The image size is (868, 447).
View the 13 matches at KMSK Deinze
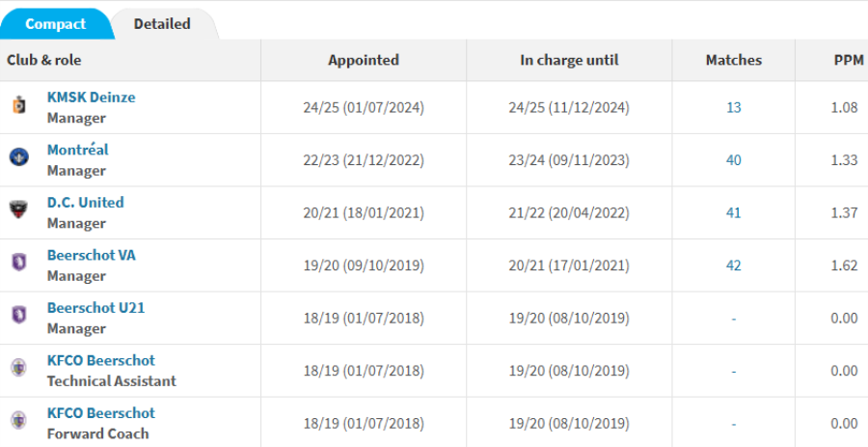734,107
